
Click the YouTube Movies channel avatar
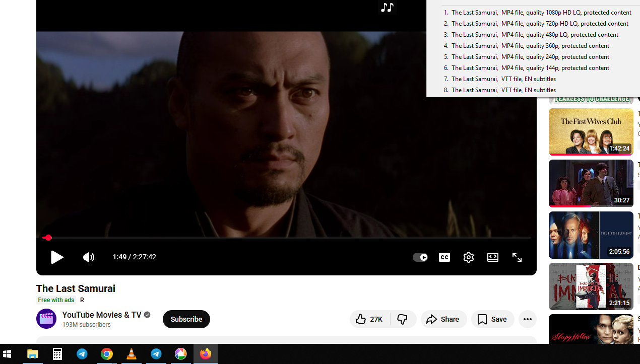coord(46,319)
